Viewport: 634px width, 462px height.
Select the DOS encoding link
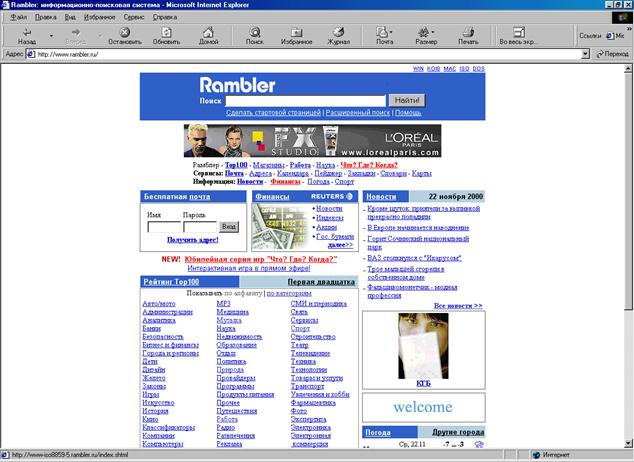click(478, 69)
